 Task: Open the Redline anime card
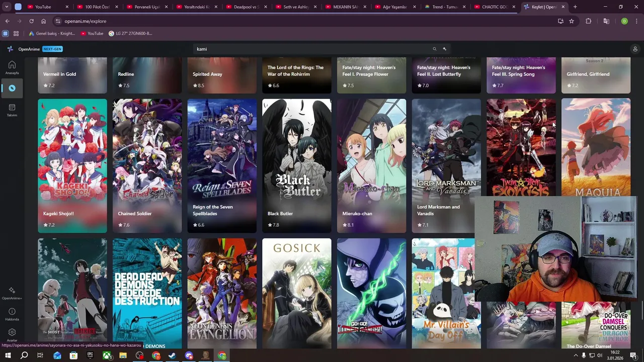click(147, 75)
